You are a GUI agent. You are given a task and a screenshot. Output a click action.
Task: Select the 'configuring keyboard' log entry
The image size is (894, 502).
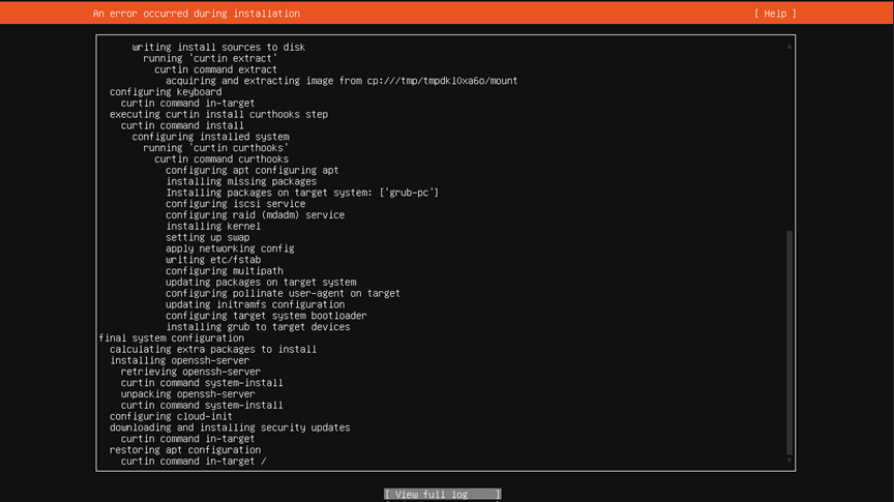pos(165,92)
